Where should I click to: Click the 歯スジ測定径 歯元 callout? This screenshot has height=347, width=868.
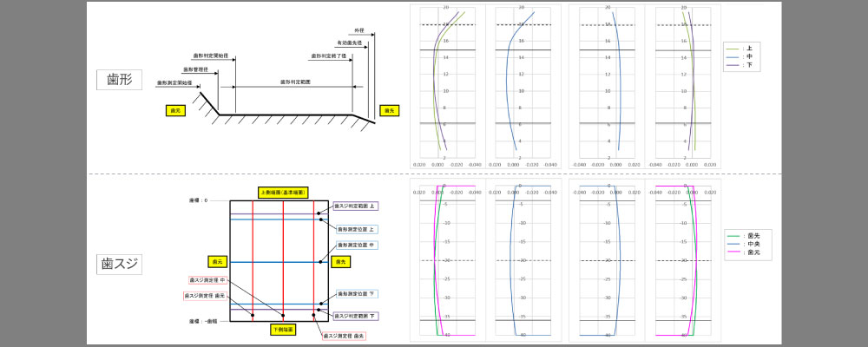(x=206, y=296)
